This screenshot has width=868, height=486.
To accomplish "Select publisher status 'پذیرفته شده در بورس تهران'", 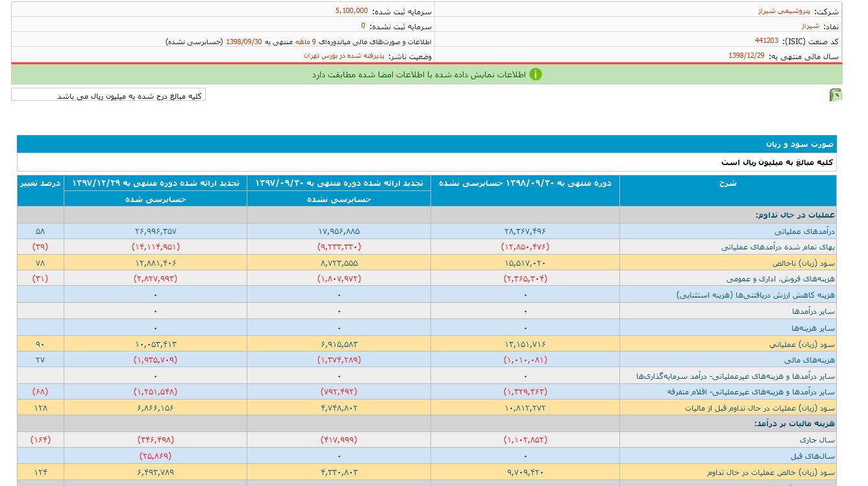I will (344, 56).
